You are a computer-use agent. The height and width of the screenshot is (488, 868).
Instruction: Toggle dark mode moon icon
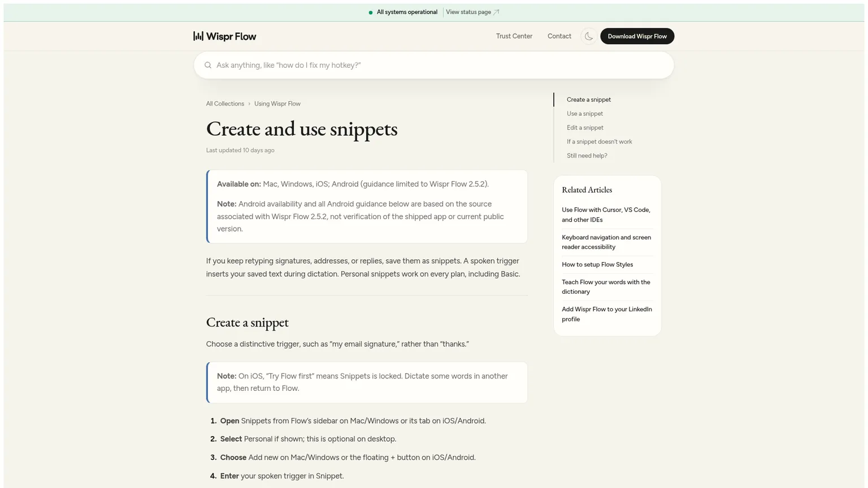(x=589, y=36)
